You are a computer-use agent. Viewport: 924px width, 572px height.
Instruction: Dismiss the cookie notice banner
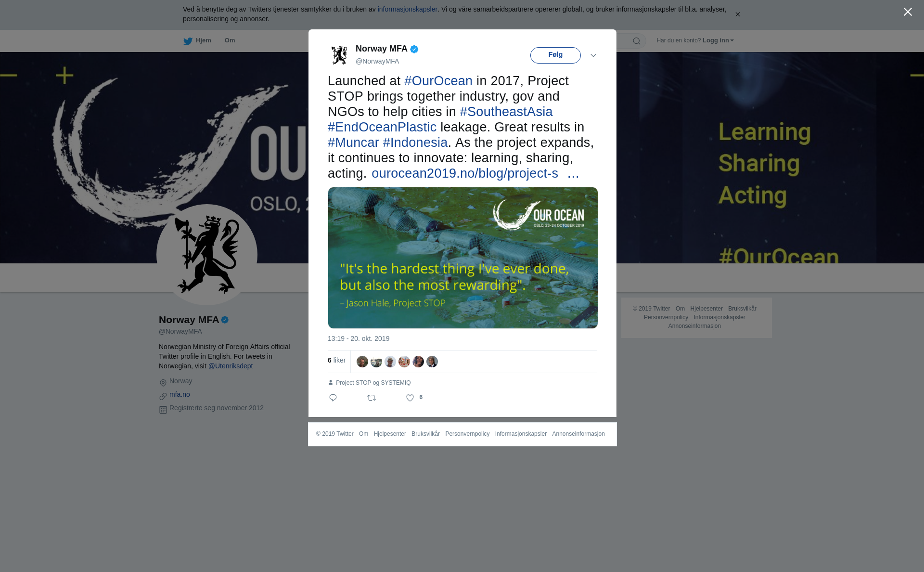(737, 14)
